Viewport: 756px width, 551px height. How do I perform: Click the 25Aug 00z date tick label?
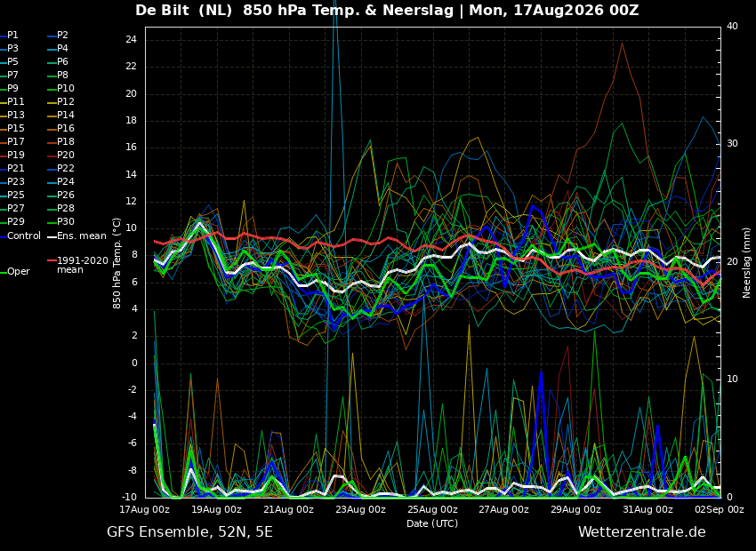tap(432, 509)
